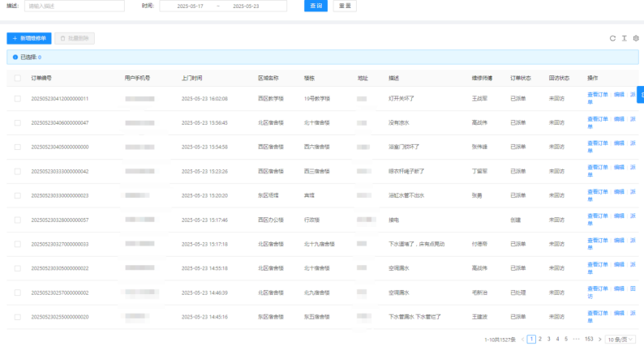Jump to last page 153
644x346 pixels.
pos(588,339)
